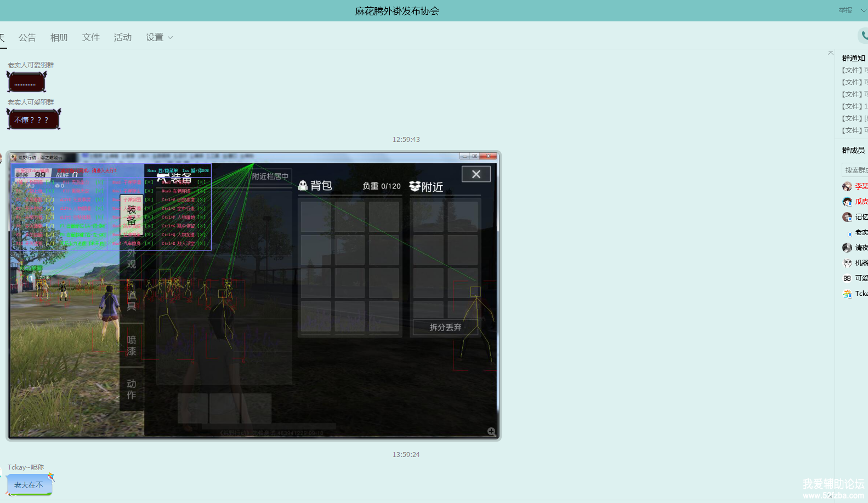868x503 pixels.
Task: Click the first sender name 老实人可爱羽群
Action: pos(31,65)
